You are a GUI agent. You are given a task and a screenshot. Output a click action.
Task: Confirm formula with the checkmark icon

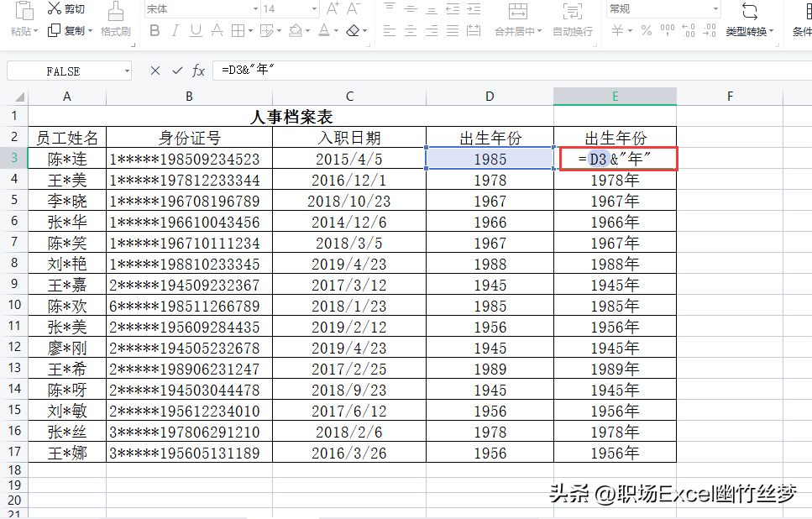click(x=177, y=71)
